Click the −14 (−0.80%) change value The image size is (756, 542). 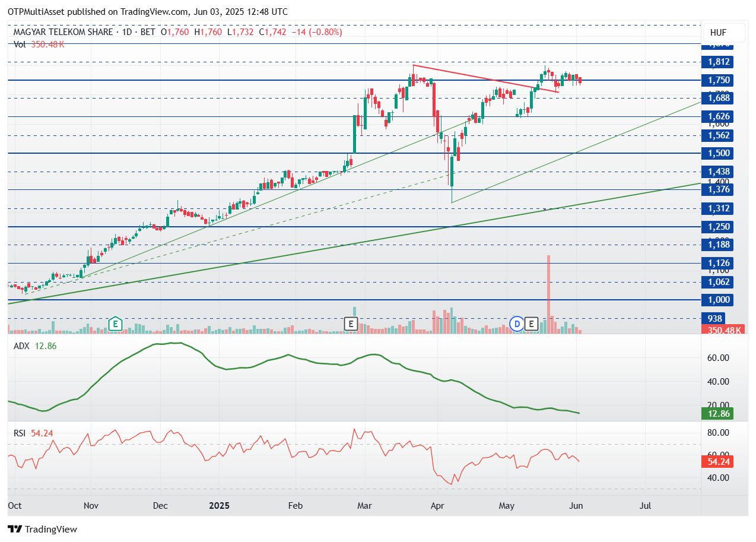pyautogui.click(x=317, y=32)
